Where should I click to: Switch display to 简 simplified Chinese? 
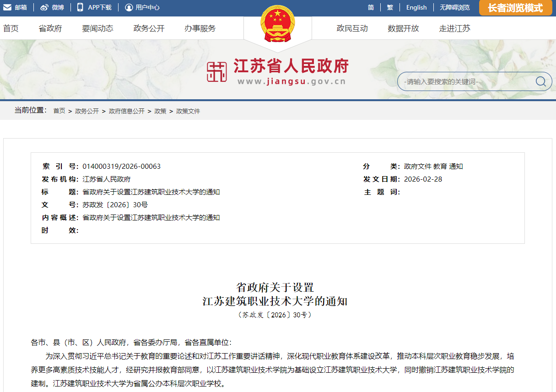click(x=370, y=7)
